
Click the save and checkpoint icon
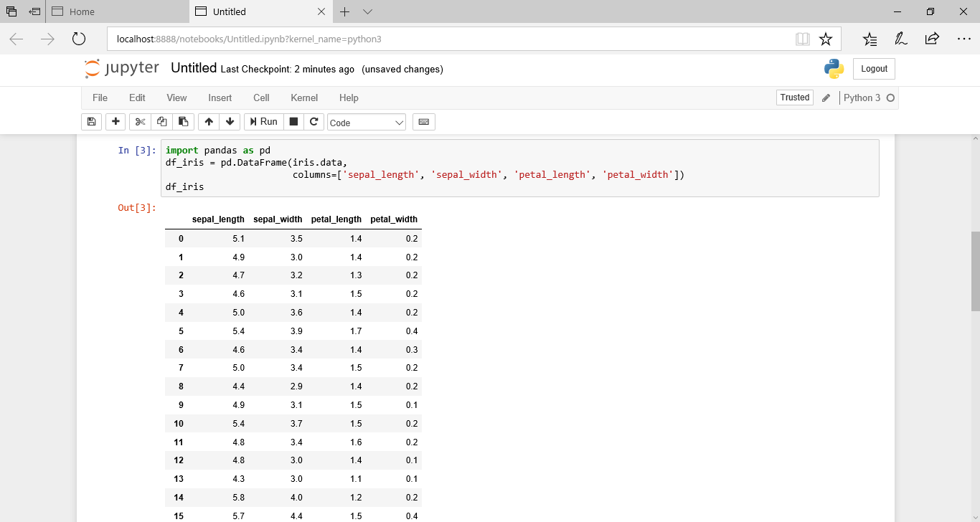click(x=91, y=122)
